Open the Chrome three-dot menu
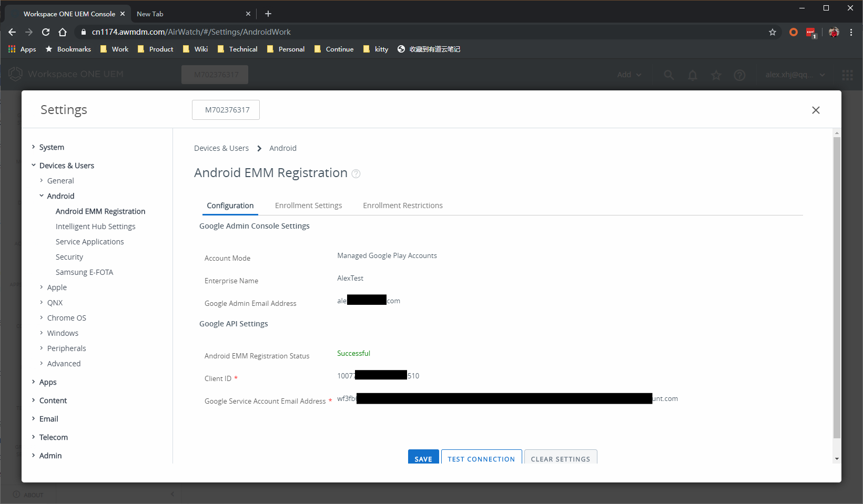 click(851, 32)
